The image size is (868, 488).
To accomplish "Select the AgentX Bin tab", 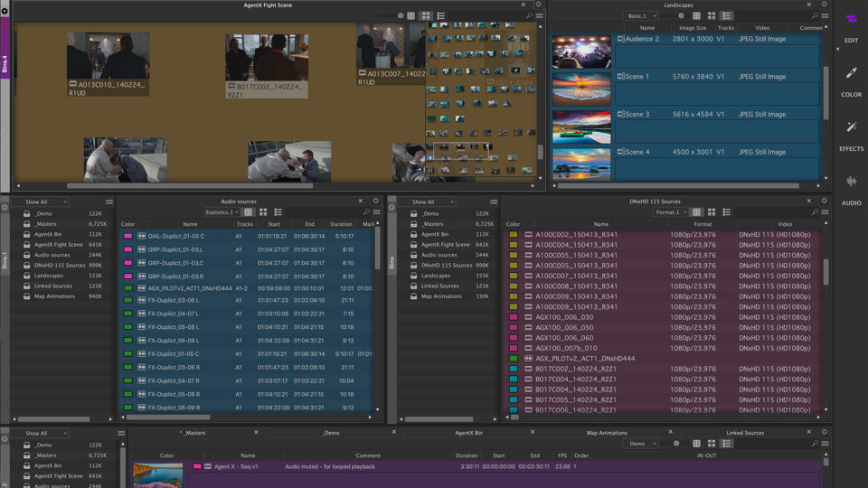I will click(468, 433).
